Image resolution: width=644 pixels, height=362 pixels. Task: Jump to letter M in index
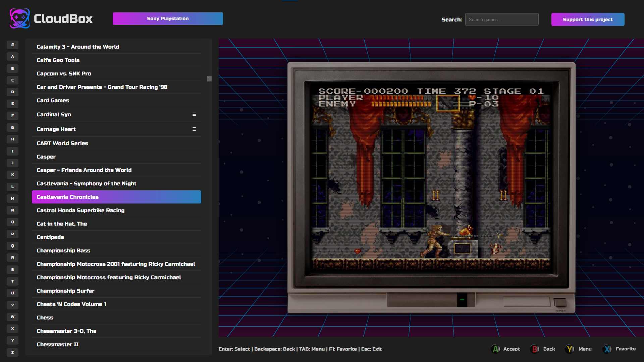click(x=12, y=198)
